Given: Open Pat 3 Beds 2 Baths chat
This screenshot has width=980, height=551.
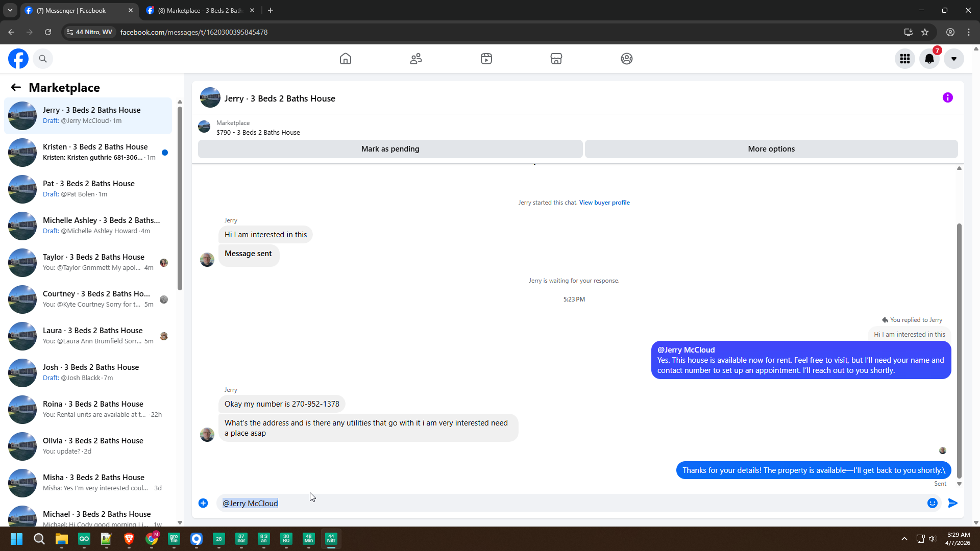Looking at the screenshot, I should 88,189.
